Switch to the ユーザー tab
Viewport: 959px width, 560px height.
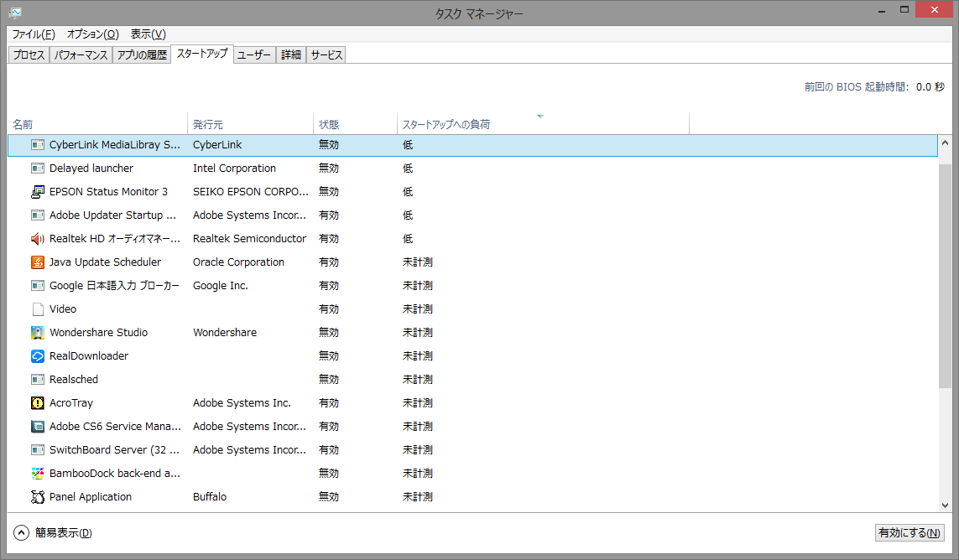(x=254, y=55)
